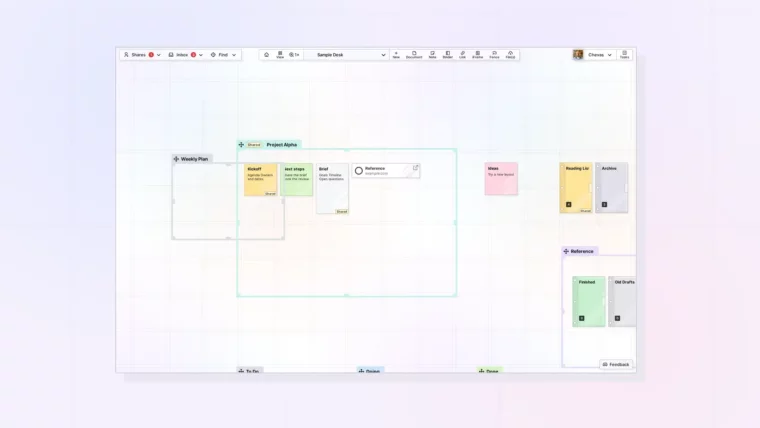
Task: Click the item count badge on Reading List
Action: pyautogui.click(x=569, y=205)
